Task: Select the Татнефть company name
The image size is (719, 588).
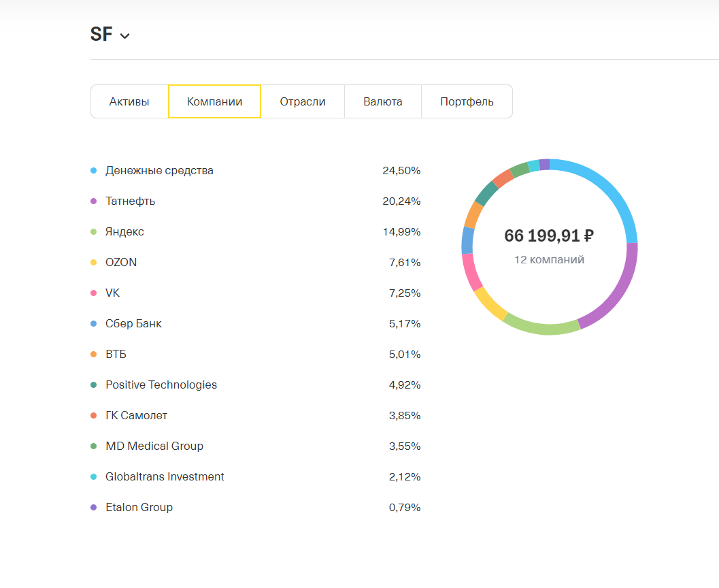Action: pos(130,201)
